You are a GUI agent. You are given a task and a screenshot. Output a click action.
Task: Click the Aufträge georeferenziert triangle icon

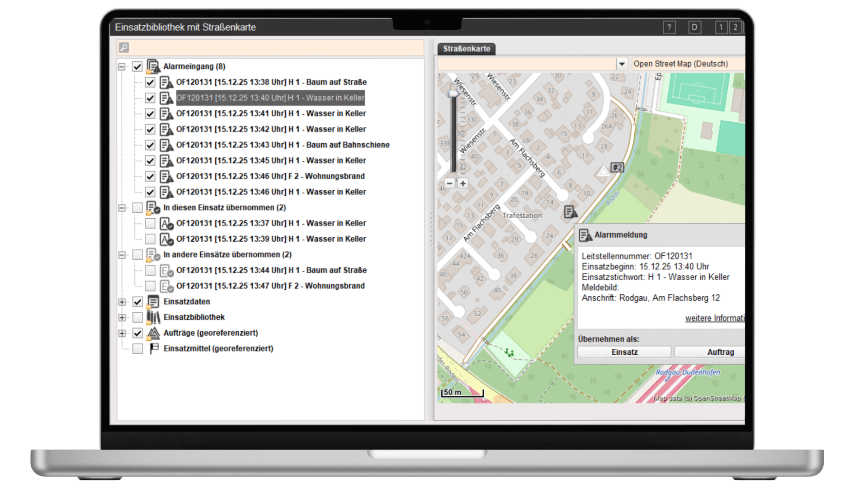click(153, 333)
